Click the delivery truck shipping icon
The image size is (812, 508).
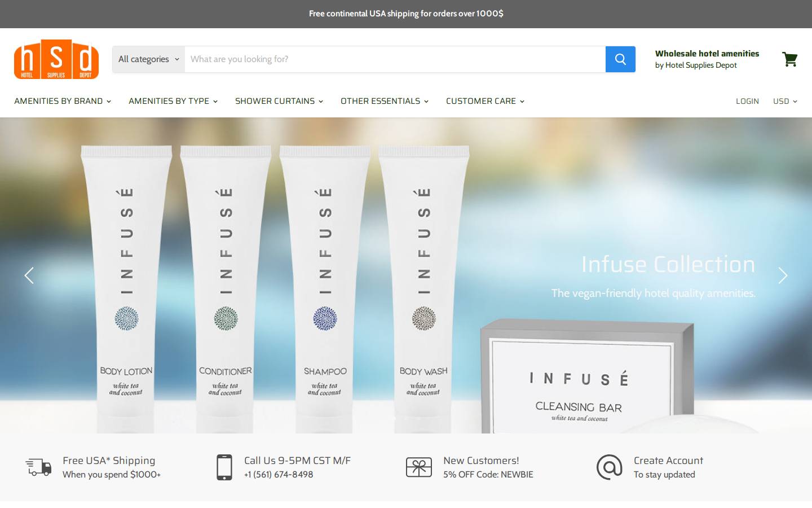coord(38,467)
